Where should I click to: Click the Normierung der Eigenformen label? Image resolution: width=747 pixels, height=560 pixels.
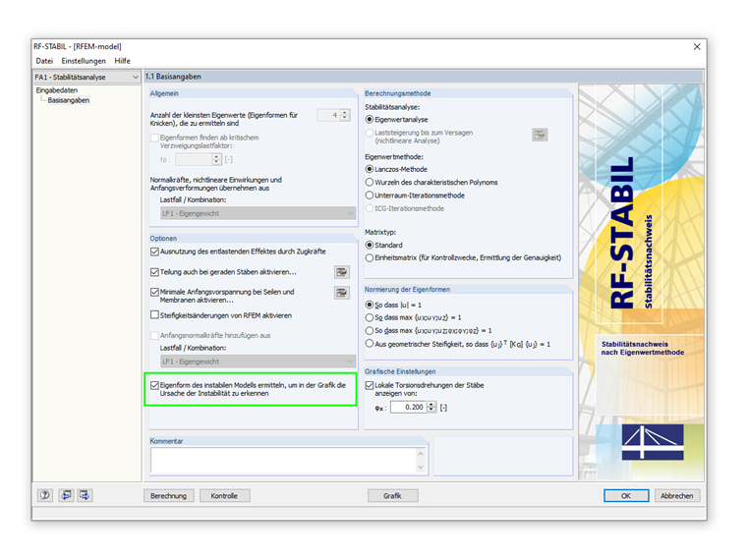(407, 289)
